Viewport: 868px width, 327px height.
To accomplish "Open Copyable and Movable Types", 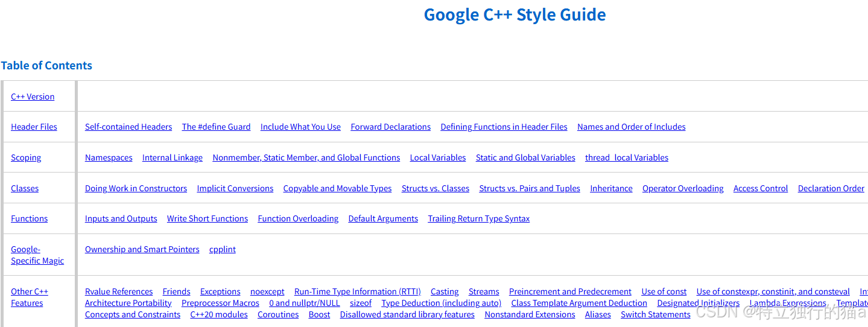I will (338, 188).
